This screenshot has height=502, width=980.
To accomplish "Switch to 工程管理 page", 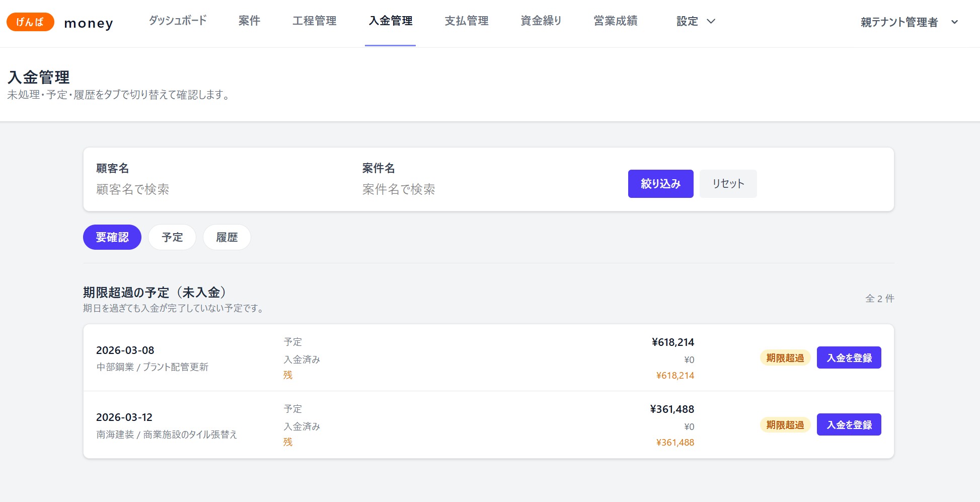I will 315,21.
